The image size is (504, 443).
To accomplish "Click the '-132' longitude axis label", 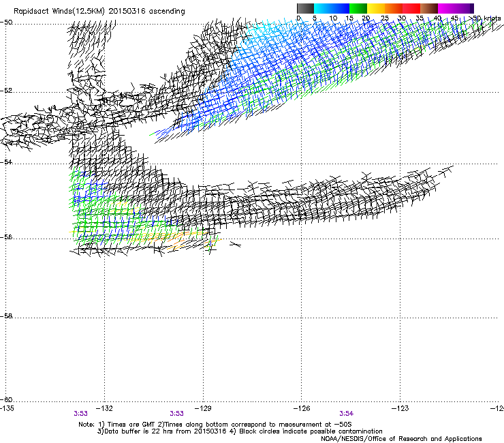I will pos(105,408).
